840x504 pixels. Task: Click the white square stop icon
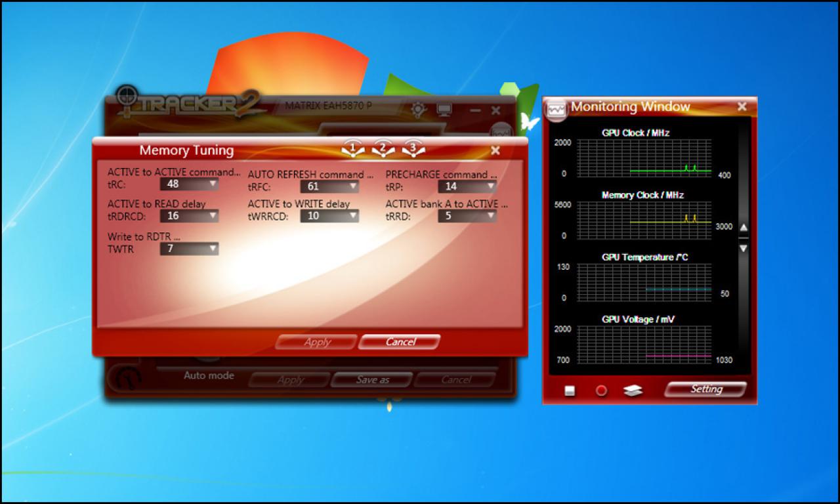pos(570,390)
